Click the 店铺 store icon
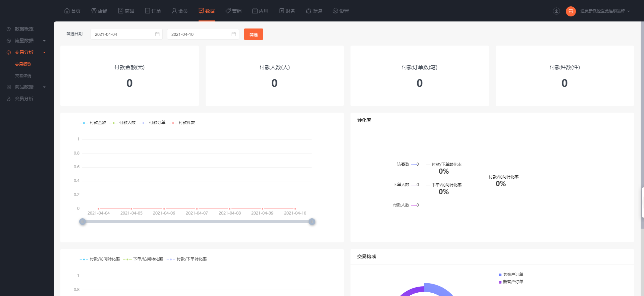 coord(94,11)
